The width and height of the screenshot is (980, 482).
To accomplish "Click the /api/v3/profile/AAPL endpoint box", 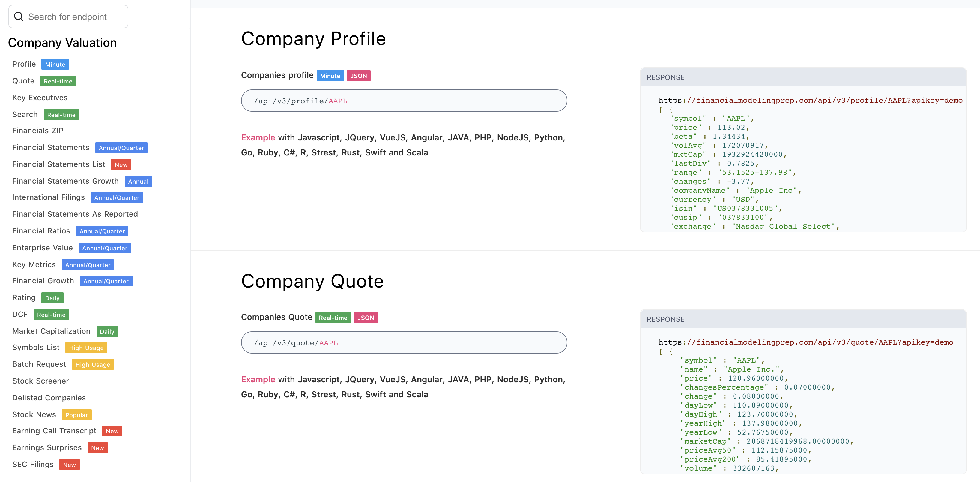I will pos(404,101).
